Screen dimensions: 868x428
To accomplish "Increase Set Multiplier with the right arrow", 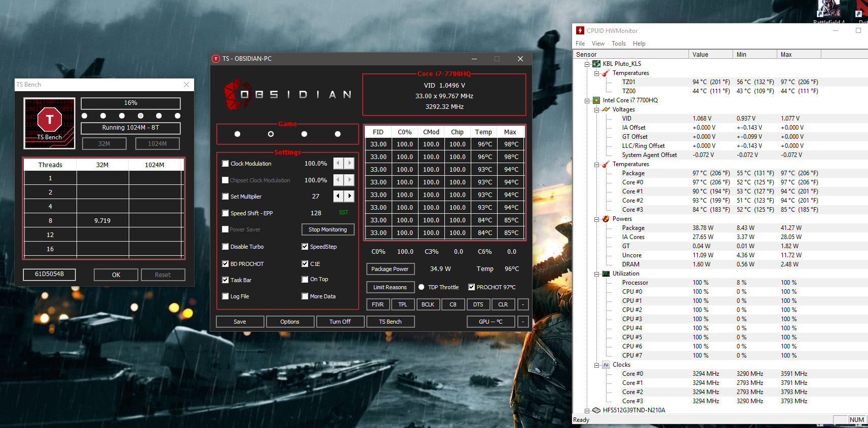I will (x=349, y=196).
